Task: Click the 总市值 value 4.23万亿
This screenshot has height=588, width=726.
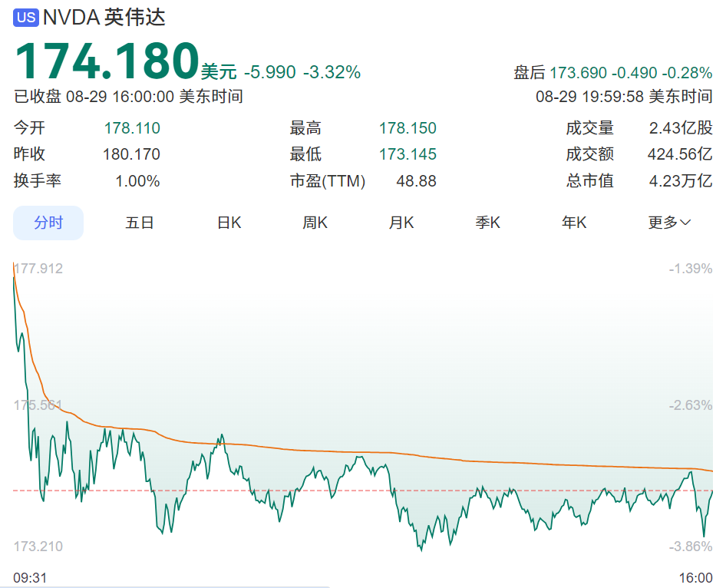Action: point(681,181)
